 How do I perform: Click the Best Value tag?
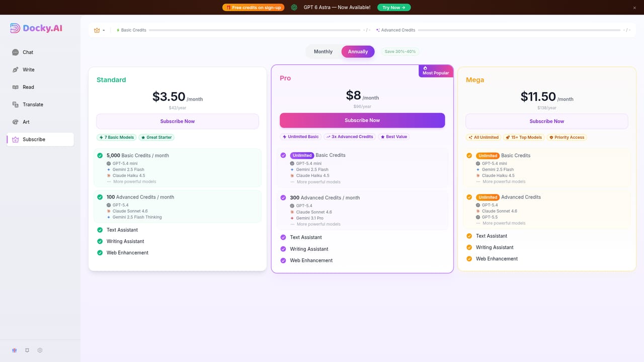(394, 137)
